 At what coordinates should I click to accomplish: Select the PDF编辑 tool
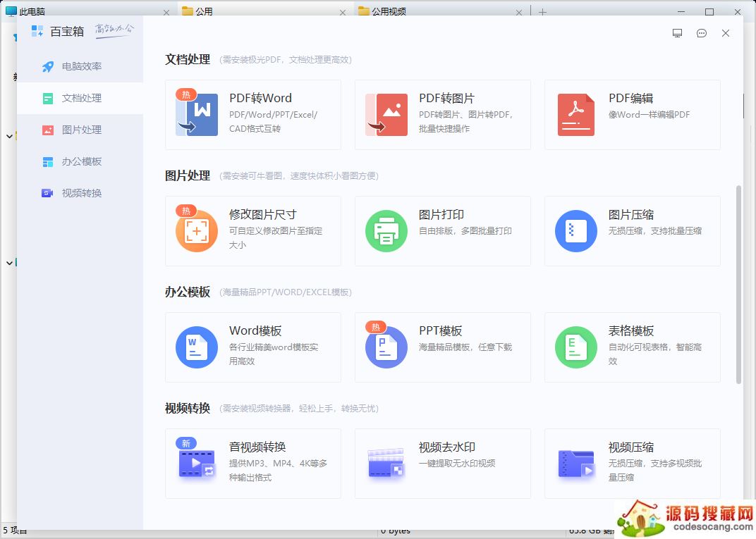point(631,115)
